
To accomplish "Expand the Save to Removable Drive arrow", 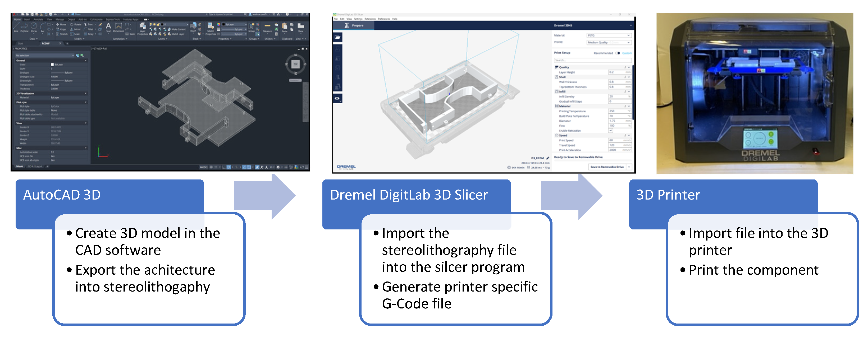I will [629, 167].
